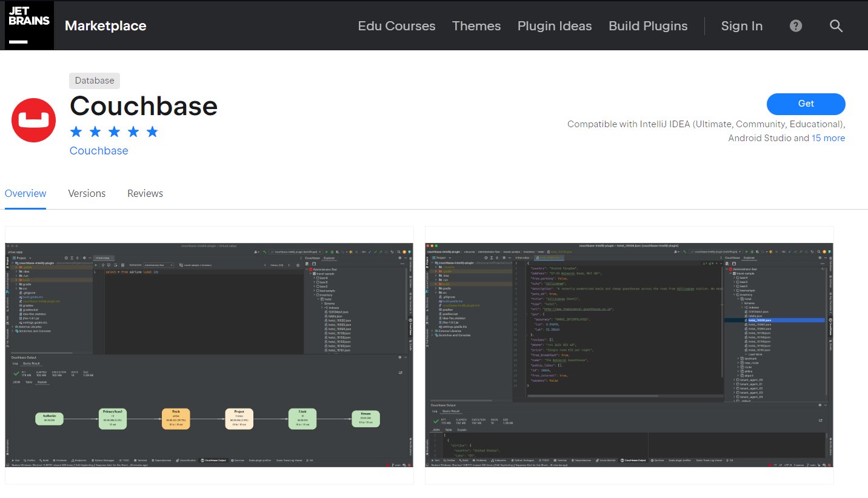Click the blue Get button
Viewport: 868px width, 498px height.
[x=806, y=104]
